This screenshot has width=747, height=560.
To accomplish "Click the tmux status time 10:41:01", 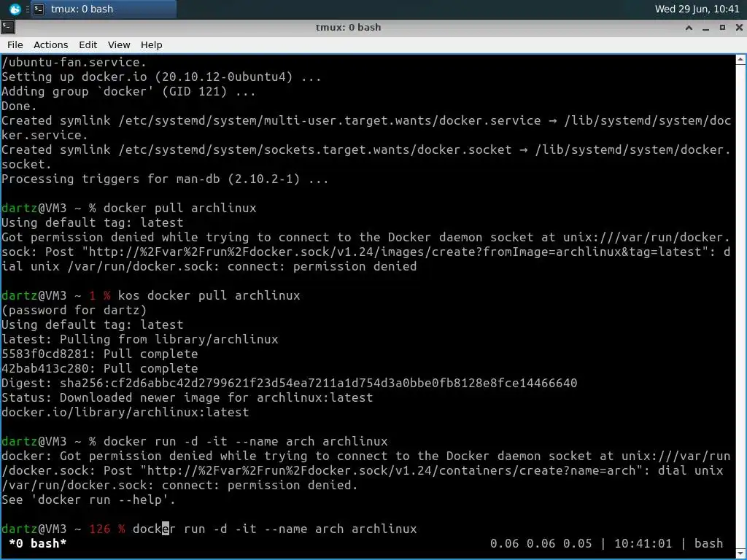I will click(643, 543).
